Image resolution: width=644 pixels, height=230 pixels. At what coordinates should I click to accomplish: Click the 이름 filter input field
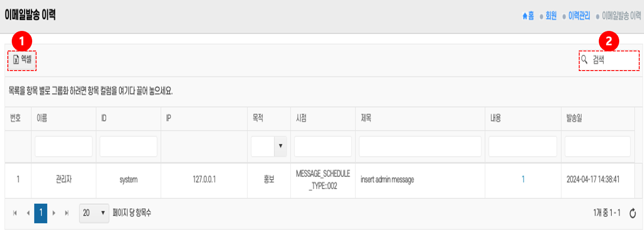coord(63,146)
